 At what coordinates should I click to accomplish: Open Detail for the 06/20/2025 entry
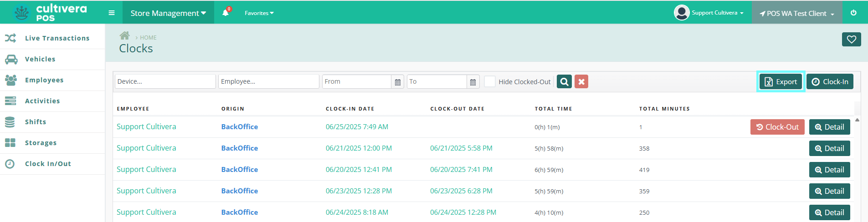(x=829, y=170)
